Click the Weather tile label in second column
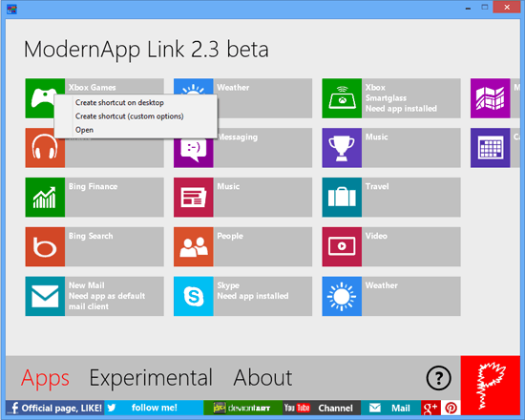Viewport: 525px width, 420px height. pos(233,88)
